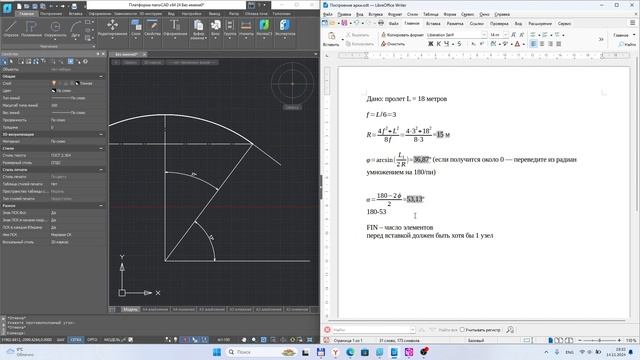
Task: Toggle single-page view in Writer status bar
Action: click(551, 340)
